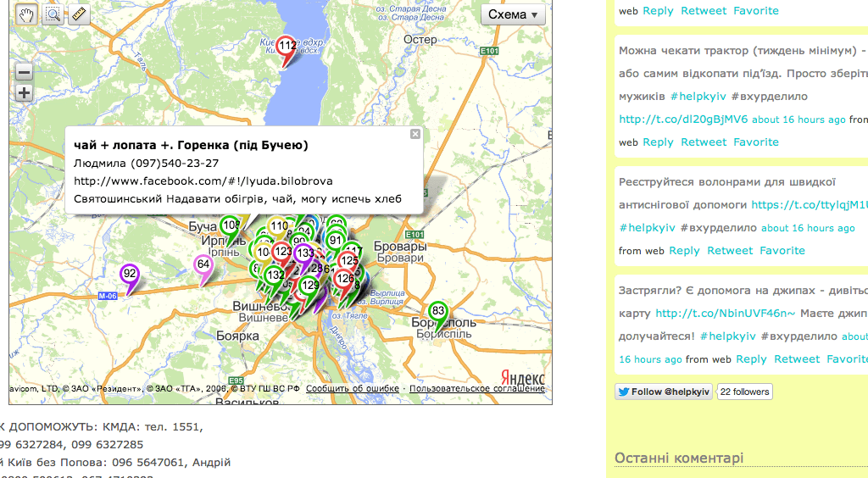Close the Горенка info balloon
868x478 pixels.
click(415, 134)
